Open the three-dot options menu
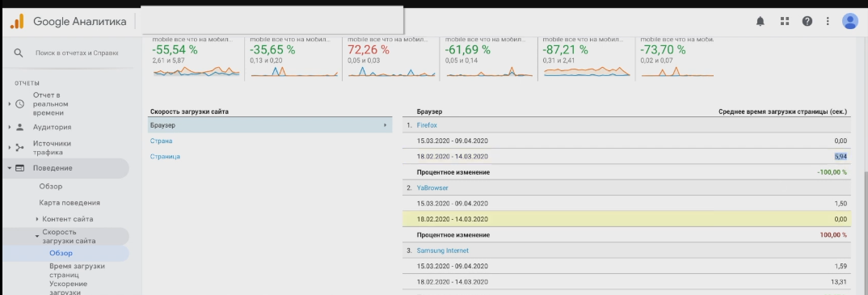Image resolution: width=868 pixels, height=295 pixels. point(828,22)
